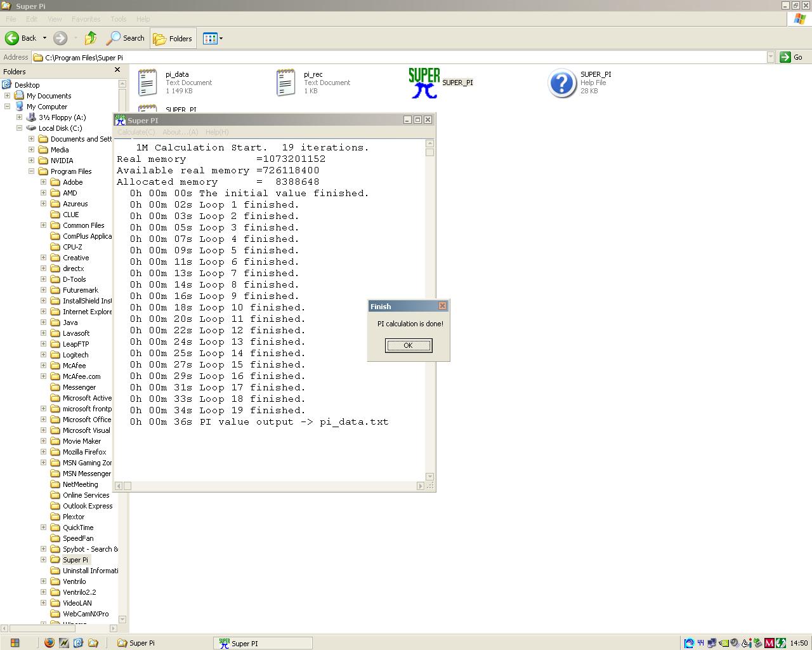Select the Super Pi folder in the tree

click(75, 560)
